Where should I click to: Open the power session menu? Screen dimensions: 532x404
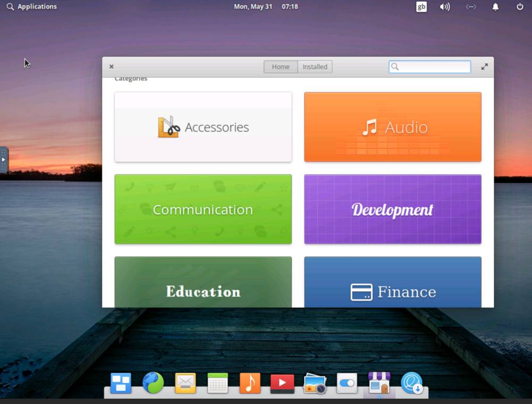coord(520,7)
